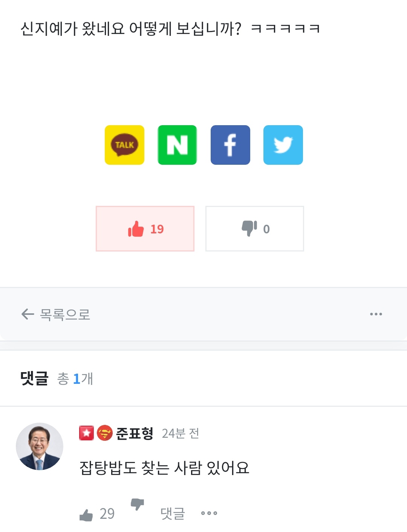Viewport: 407px width, 532px height.
Task: Downvote the comment with thumbs-down icon
Action: click(x=137, y=504)
